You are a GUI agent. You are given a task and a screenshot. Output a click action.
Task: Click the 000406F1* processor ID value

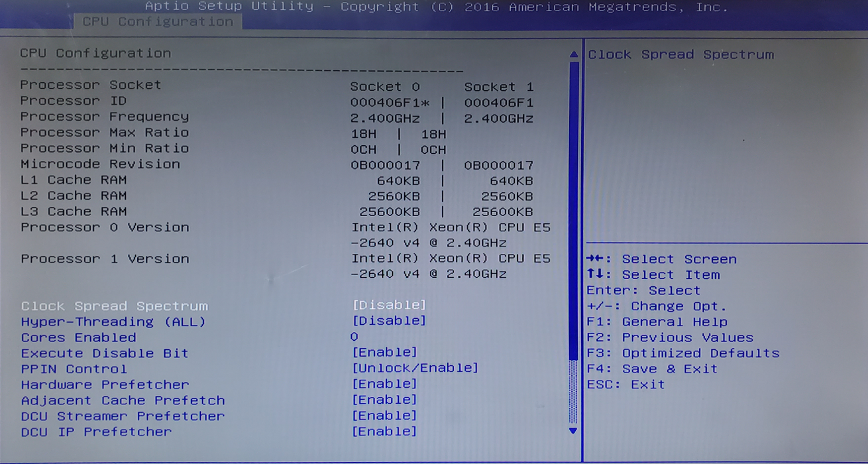390,103
